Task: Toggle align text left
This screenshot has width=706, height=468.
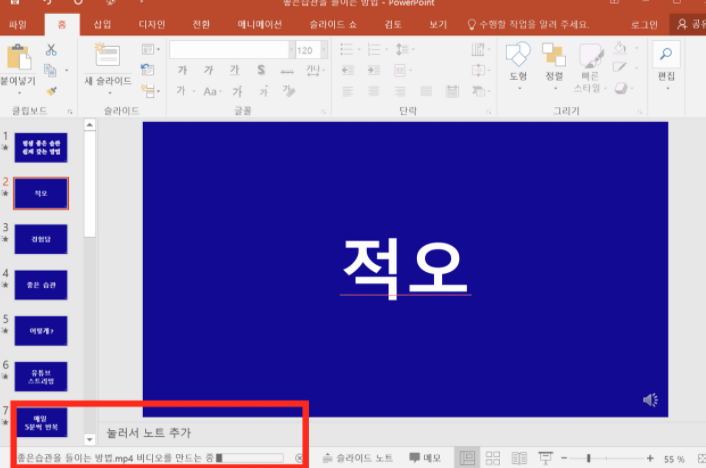Action: click(x=347, y=91)
